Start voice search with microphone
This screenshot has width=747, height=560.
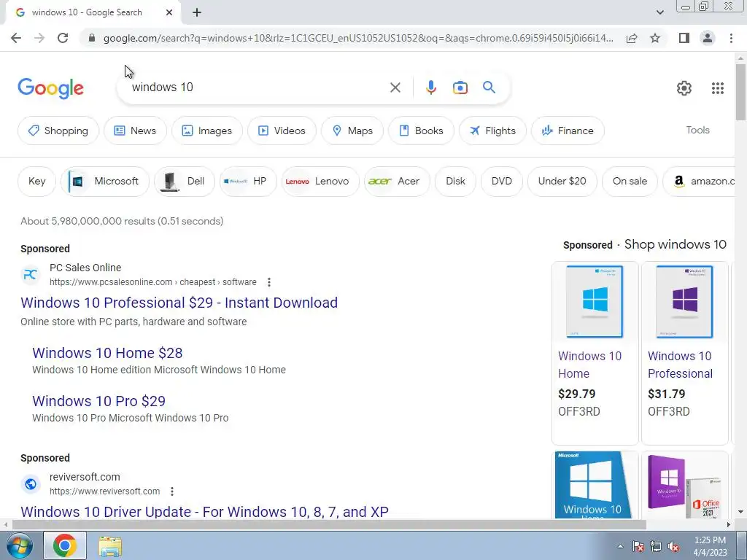tap(430, 87)
